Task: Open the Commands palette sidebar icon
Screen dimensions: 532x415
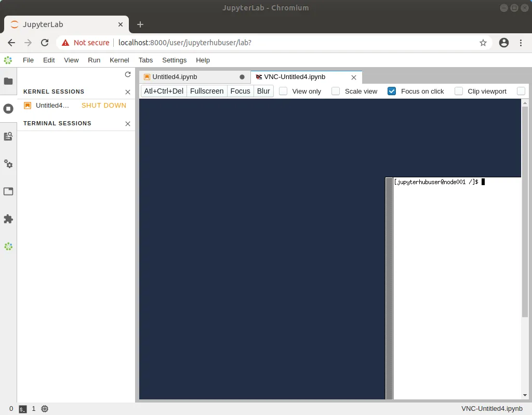Action: click(8, 137)
